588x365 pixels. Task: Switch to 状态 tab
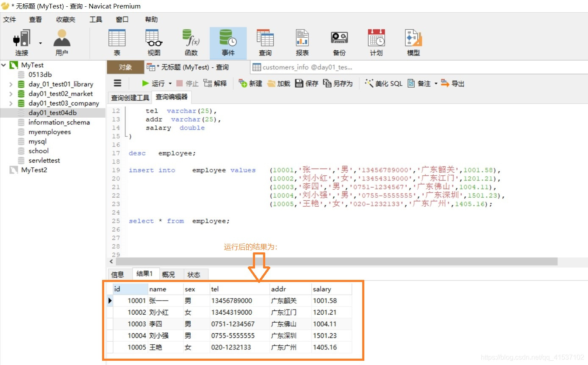[194, 274]
